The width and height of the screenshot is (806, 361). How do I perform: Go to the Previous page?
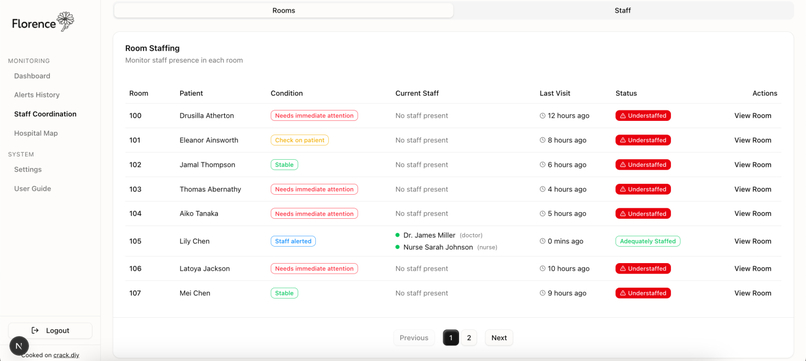click(x=414, y=338)
